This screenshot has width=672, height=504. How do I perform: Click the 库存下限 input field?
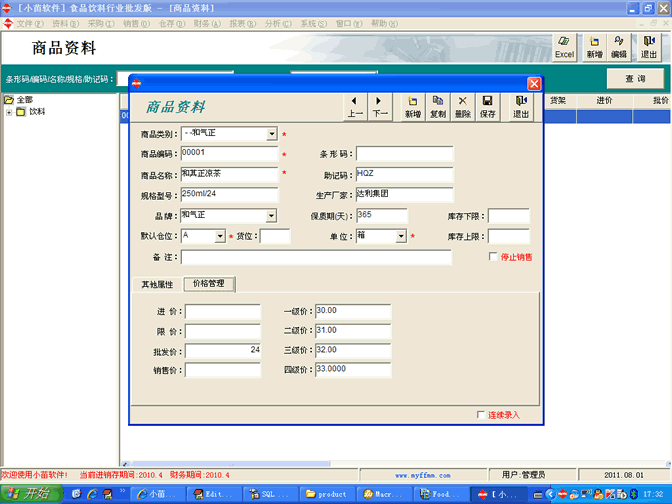(509, 216)
